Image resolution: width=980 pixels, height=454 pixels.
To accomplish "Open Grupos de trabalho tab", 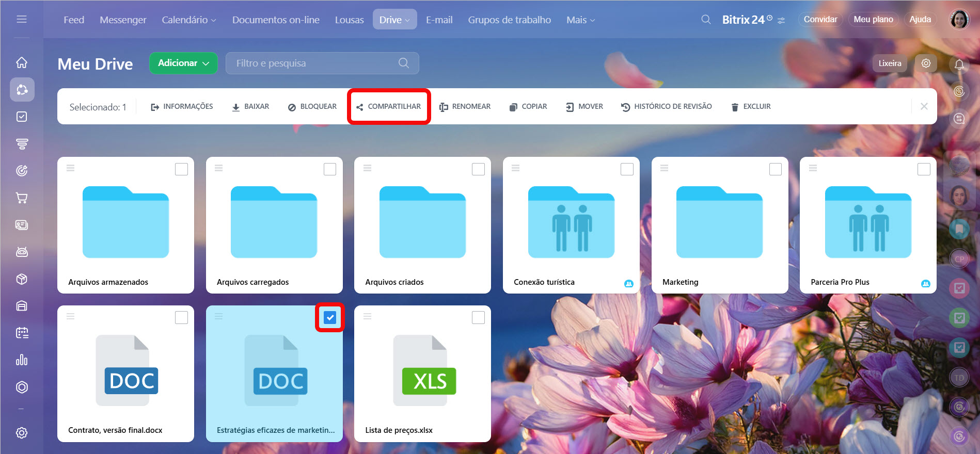I will click(x=509, y=20).
